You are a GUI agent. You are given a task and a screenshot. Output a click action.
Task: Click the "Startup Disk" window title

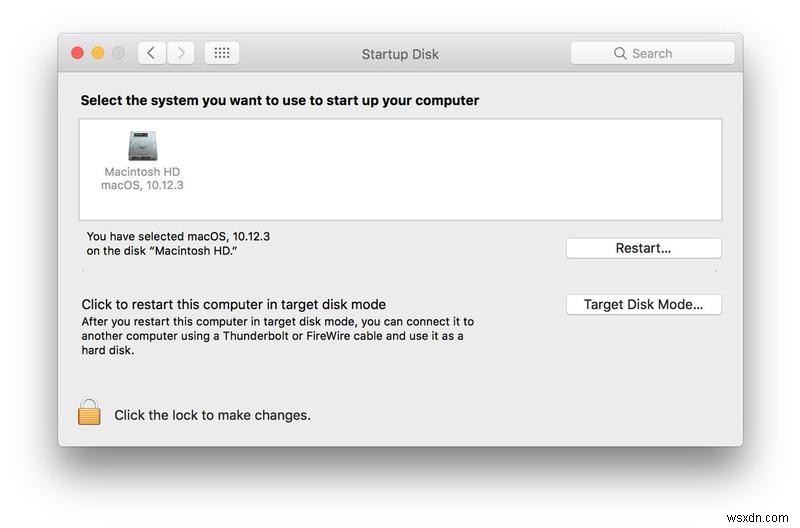click(400, 54)
